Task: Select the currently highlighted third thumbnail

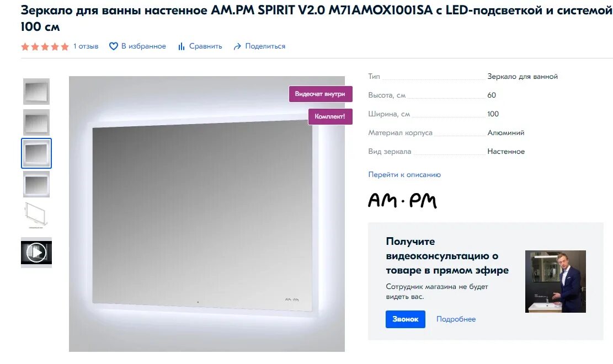Action: click(x=36, y=153)
